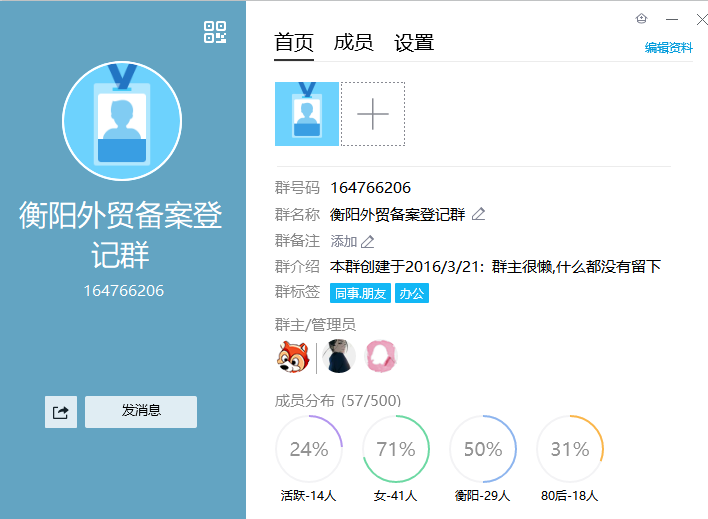The height and width of the screenshot is (519, 708).
Task: Click the 24% active members ring
Action: coord(309,449)
